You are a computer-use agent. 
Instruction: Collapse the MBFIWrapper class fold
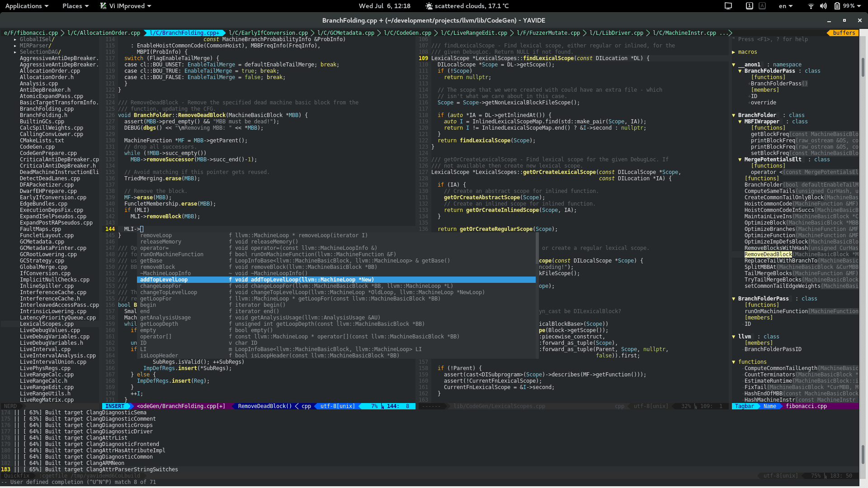[x=740, y=122]
